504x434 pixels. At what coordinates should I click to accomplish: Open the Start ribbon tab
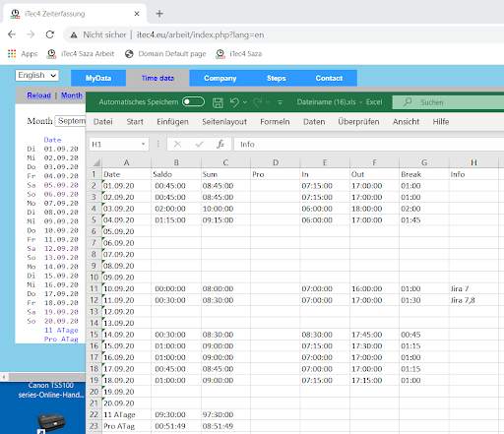click(135, 122)
